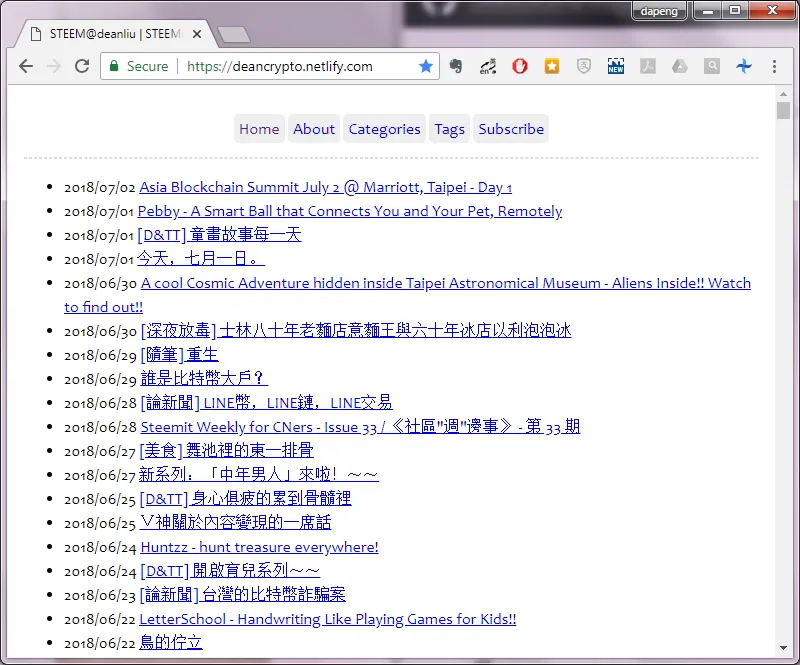This screenshot has width=800, height=665.
Task: Open a new browser tab
Action: click(x=234, y=35)
